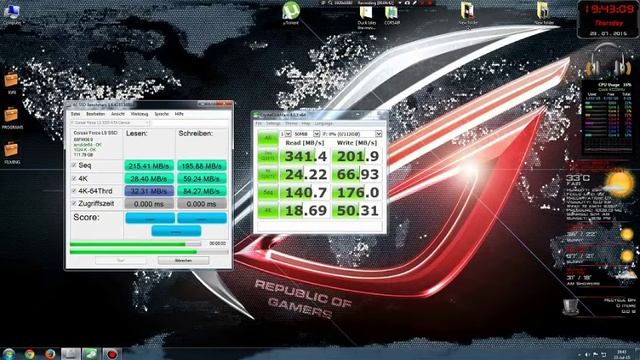Click the upper green progress bar in AS SSD
Screen dimensions: 640x360
coord(136,244)
